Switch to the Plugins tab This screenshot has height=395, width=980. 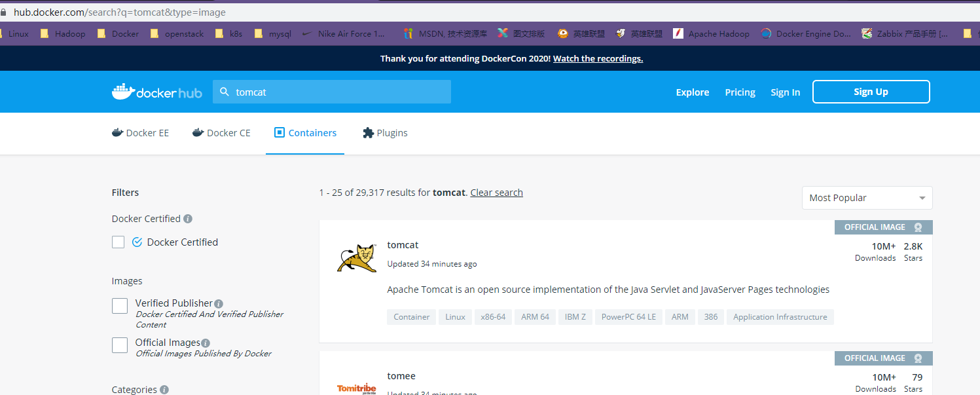pos(385,133)
